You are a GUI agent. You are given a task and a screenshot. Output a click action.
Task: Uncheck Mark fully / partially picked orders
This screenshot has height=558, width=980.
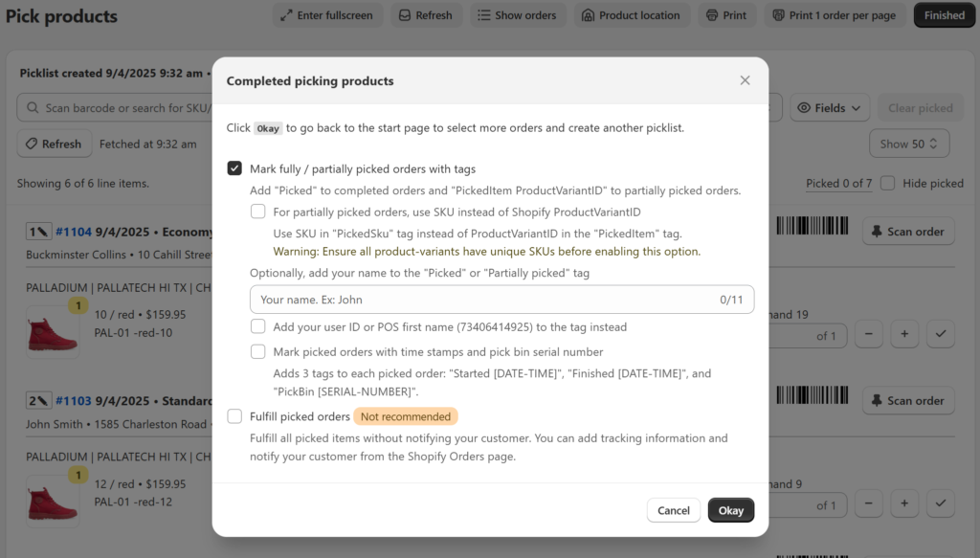234,168
